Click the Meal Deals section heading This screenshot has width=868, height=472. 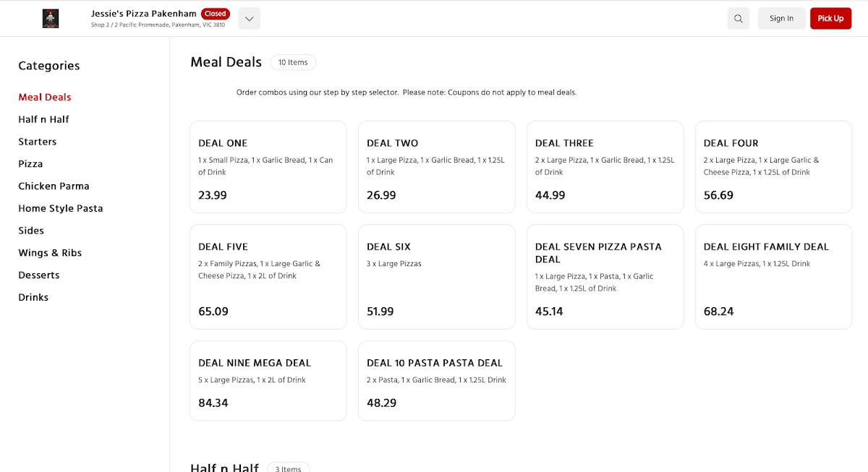point(226,62)
